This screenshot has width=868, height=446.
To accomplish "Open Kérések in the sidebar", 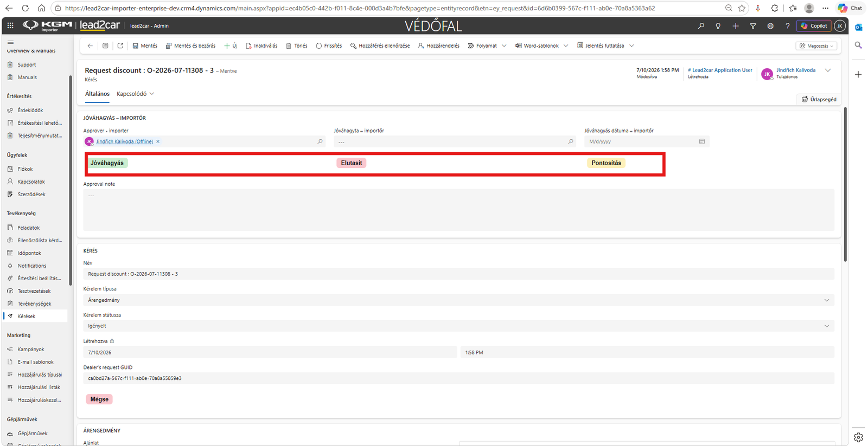I will tap(36, 316).
